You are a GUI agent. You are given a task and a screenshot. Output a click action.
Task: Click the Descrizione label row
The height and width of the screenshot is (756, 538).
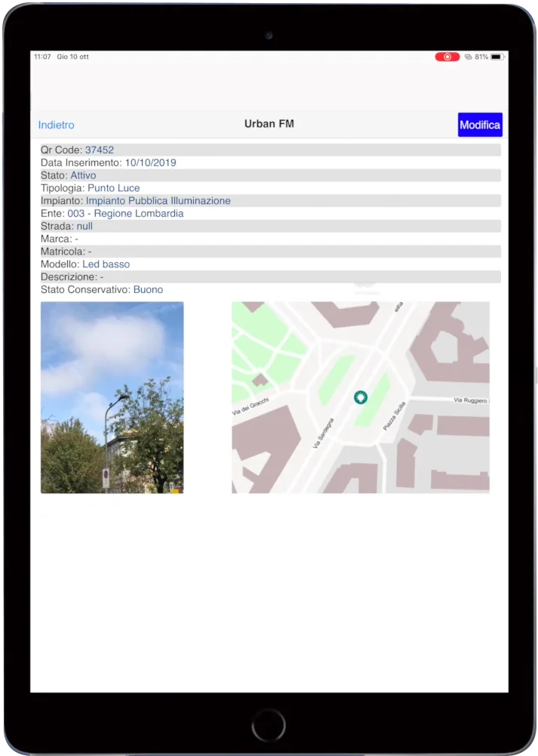point(271,276)
